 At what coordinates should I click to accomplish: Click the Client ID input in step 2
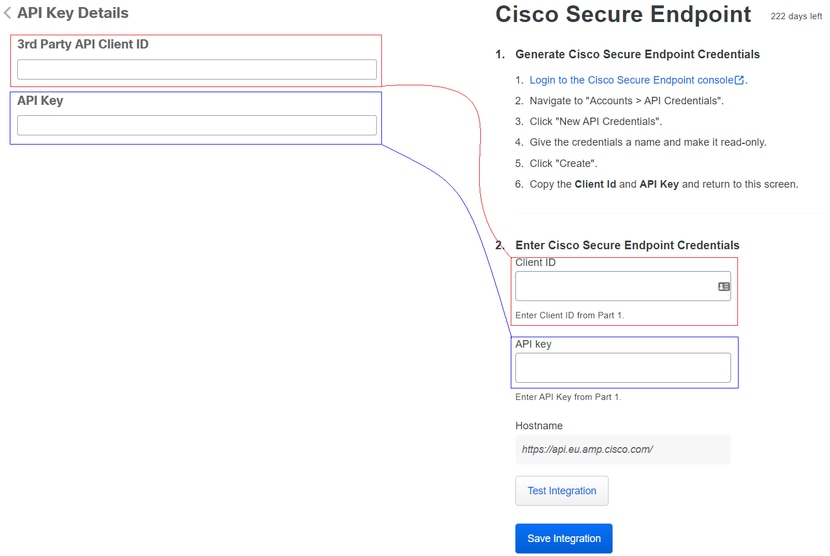[x=623, y=286]
